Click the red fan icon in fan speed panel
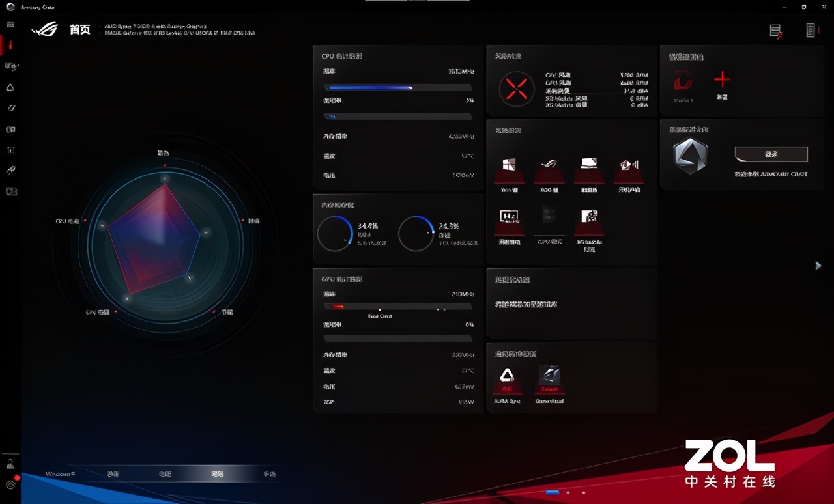Image resolution: width=834 pixels, height=504 pixels. point(517,89)
